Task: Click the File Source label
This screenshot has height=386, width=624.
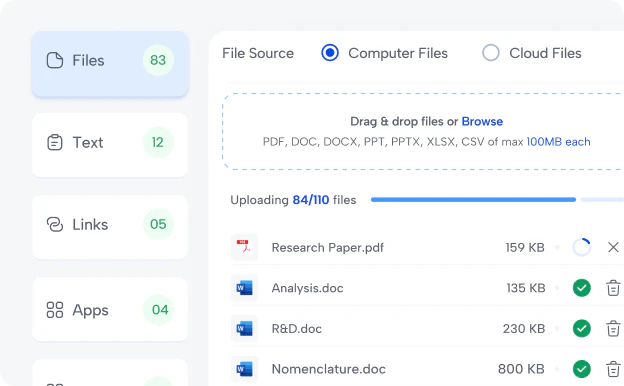Action: [258, 53]
